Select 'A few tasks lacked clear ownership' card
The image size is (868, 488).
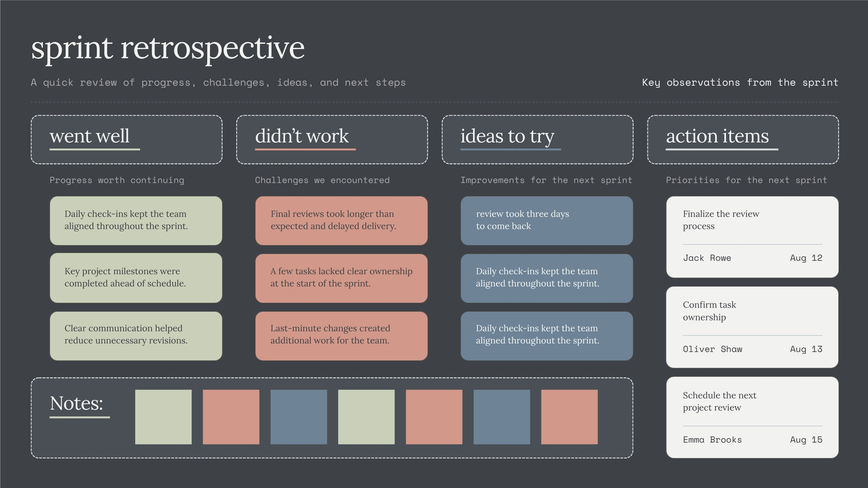point(341,278)
